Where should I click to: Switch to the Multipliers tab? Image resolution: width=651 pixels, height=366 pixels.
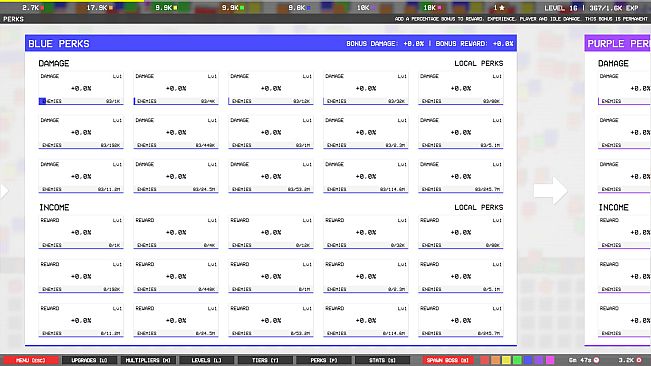(148, 360)
